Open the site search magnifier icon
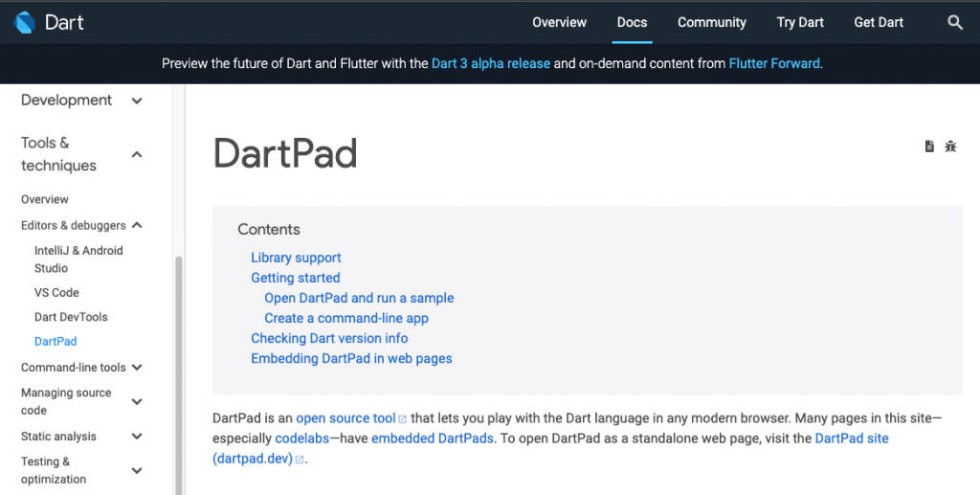 [x=954, y=23]
